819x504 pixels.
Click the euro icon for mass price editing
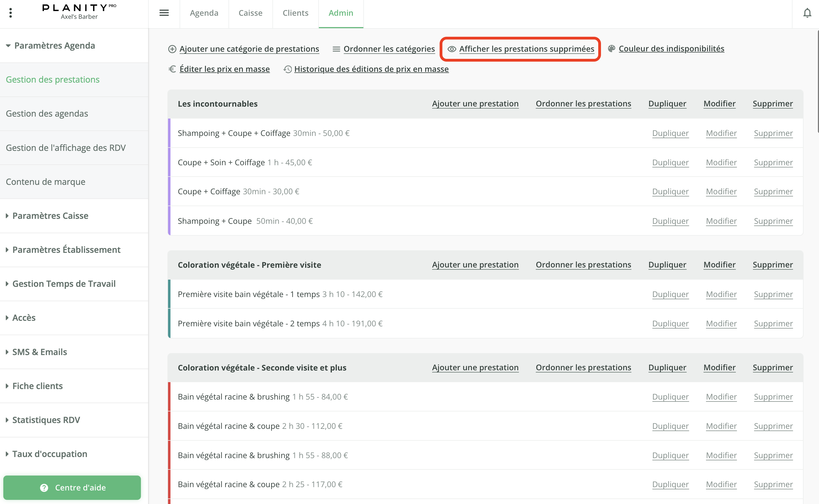[x=172, y=69]
